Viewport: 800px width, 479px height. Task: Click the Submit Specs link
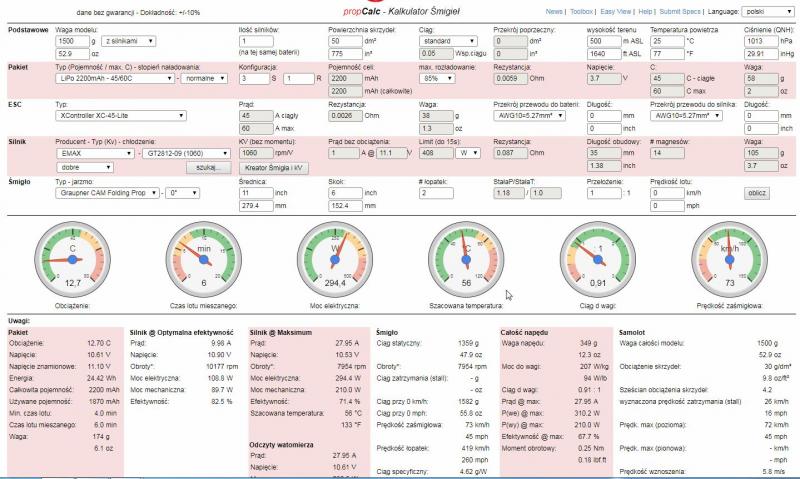point(685,11)
